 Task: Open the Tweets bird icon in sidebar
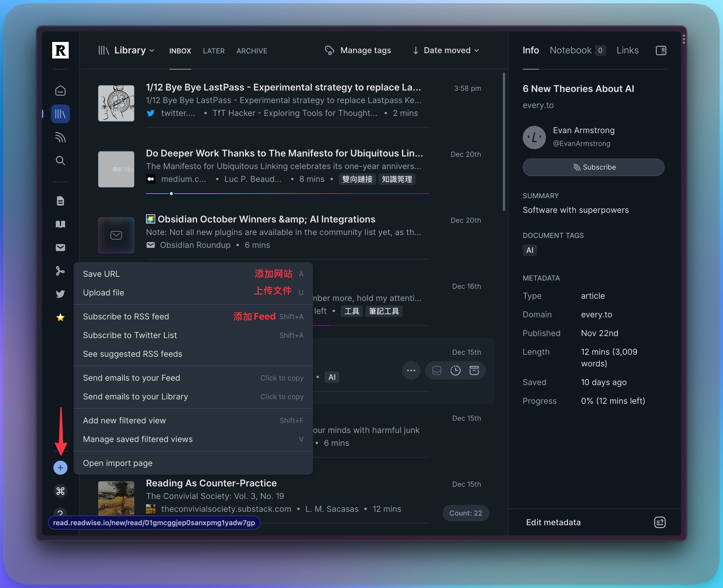pyautogui.click(x=60, y=294)
